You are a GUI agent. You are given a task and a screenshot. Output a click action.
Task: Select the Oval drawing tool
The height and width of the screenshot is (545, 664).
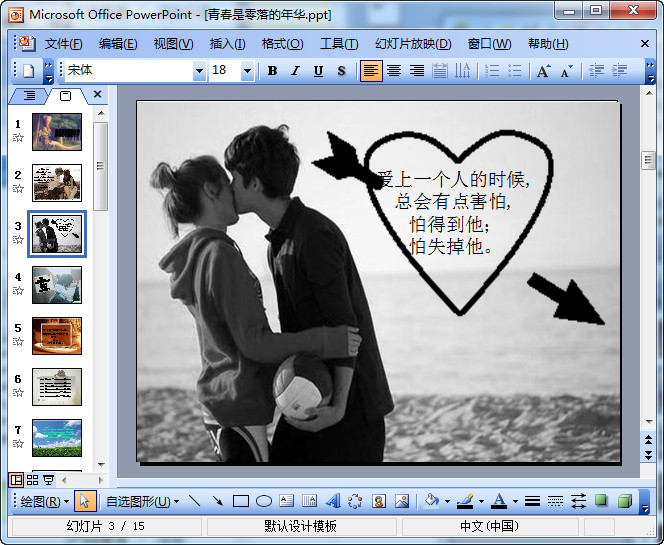[264, 501]
